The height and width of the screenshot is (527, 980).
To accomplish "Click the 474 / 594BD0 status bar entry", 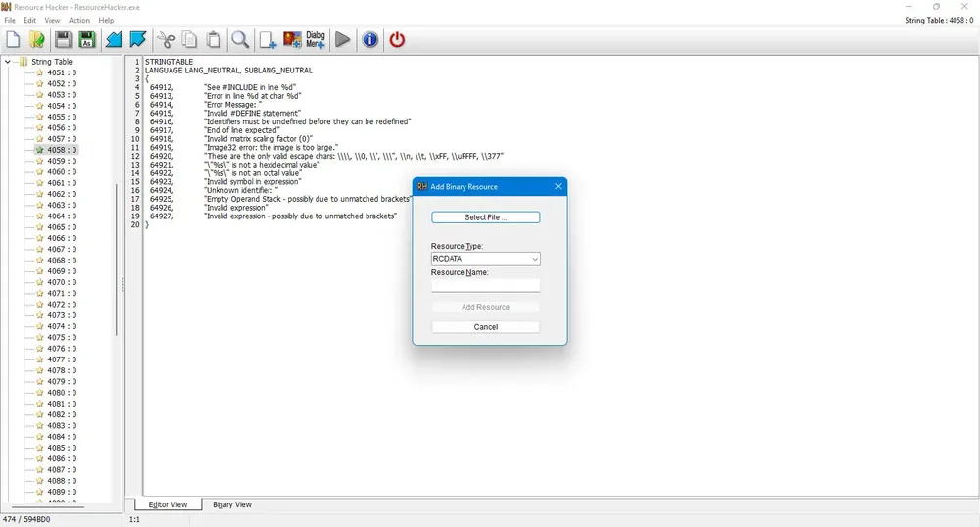I will (26, 519).
